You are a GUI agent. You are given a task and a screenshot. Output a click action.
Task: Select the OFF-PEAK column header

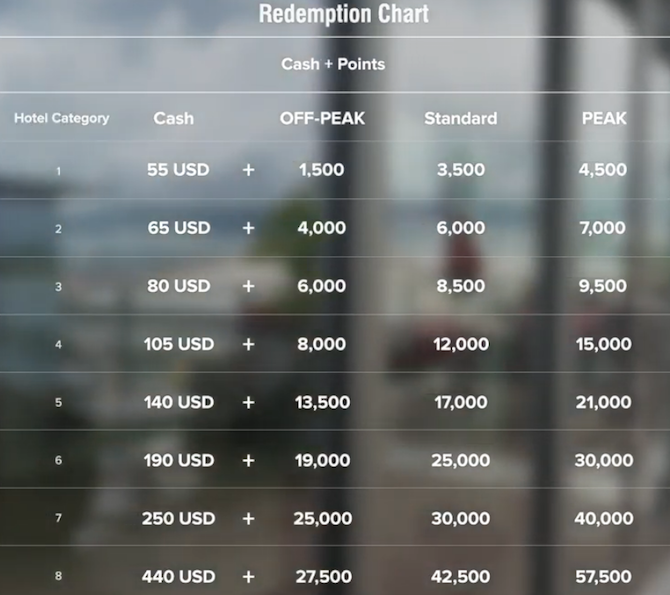pyautogui.click(x=322, y=118)
